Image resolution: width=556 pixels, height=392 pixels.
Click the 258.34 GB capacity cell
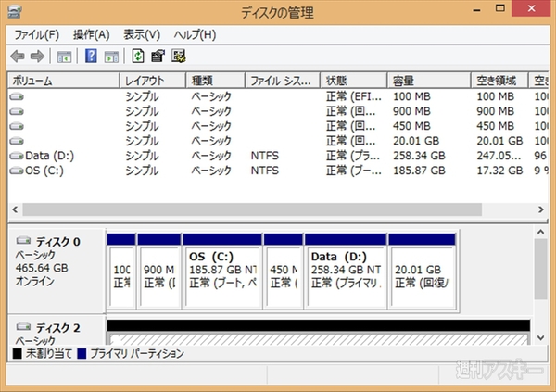click(419, 156)
